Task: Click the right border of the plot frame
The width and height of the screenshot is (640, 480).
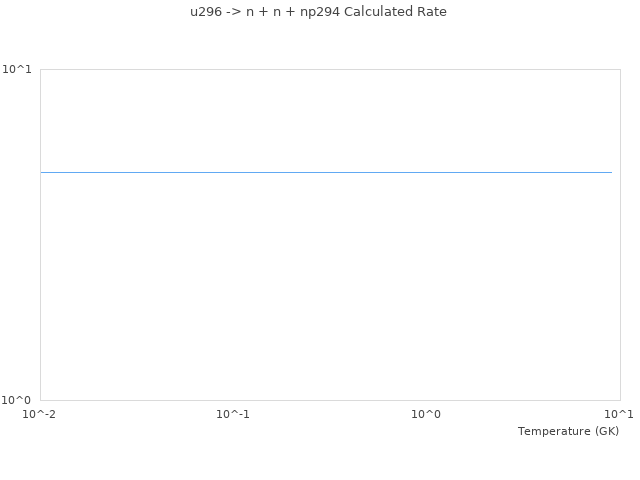Action: click(620, 235)
